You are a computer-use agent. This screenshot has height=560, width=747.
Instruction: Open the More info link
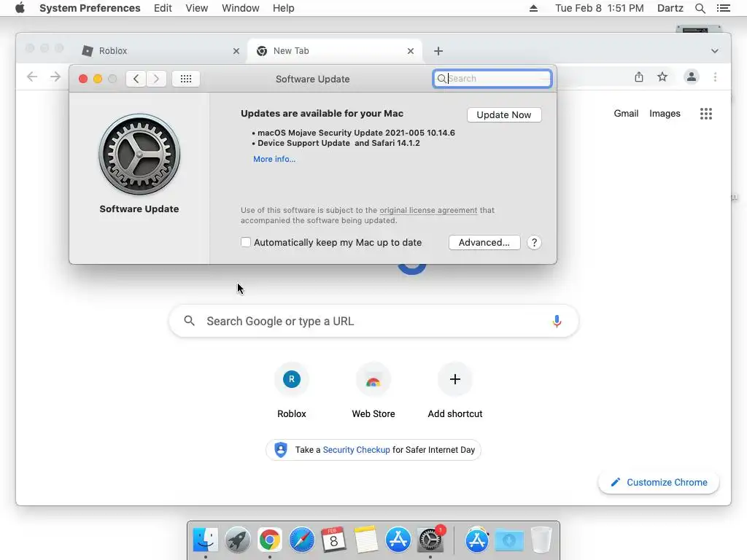[274, 159]
